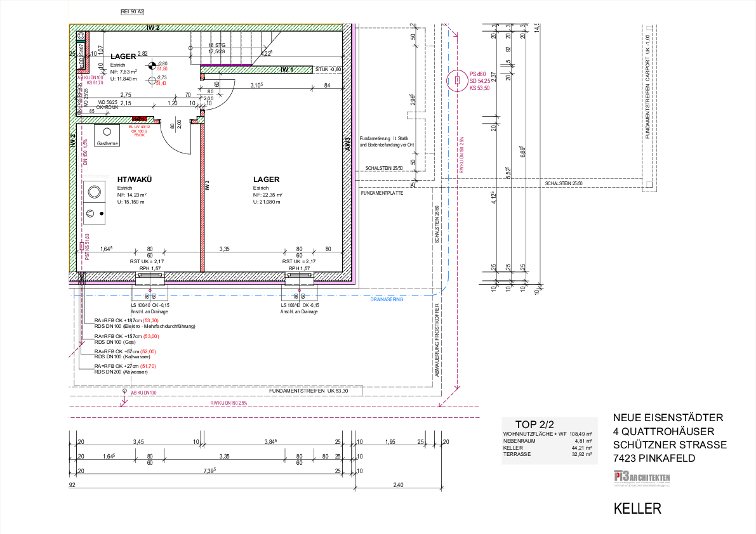Click the '2,98⁶' vertical dimension
The image size is (756, 534).
[x=413, y=100]
